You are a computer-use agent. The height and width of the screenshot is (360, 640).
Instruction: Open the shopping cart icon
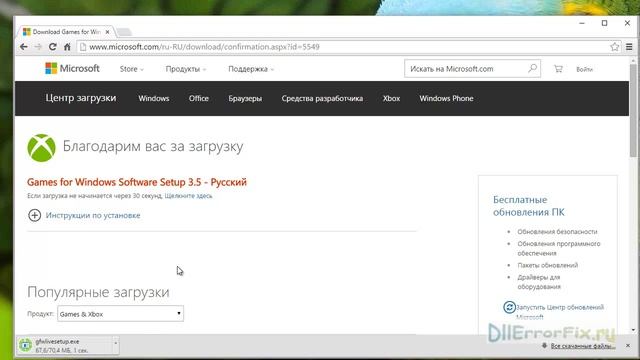[558, 69]
